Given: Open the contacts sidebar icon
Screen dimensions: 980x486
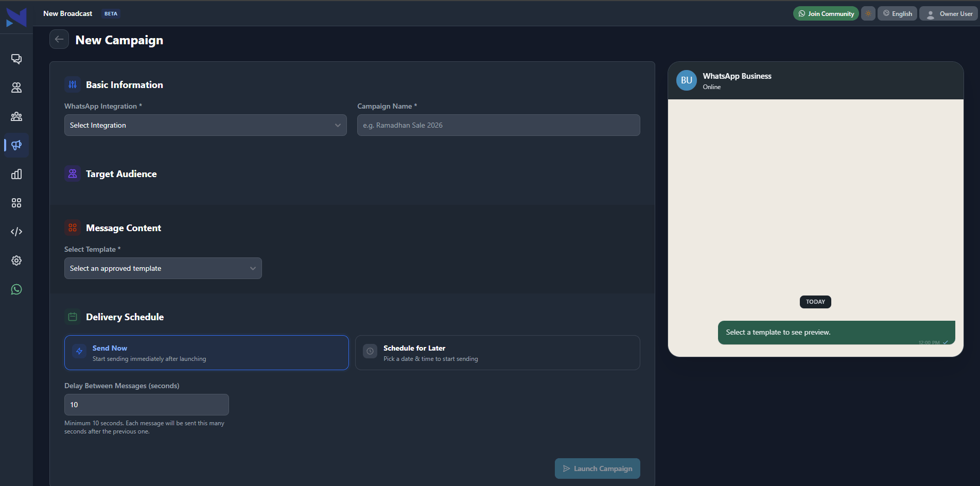Looking at the screenshot, I should click(x=16, y=88).
